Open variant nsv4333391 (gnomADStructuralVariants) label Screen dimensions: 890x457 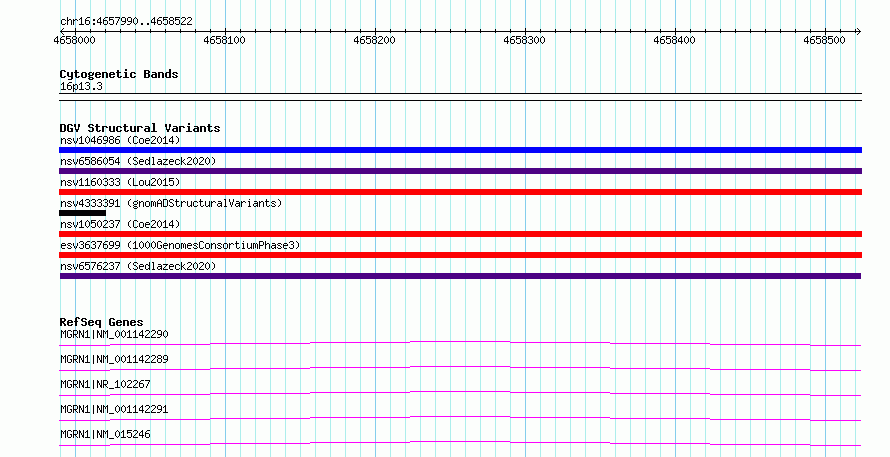171,203
